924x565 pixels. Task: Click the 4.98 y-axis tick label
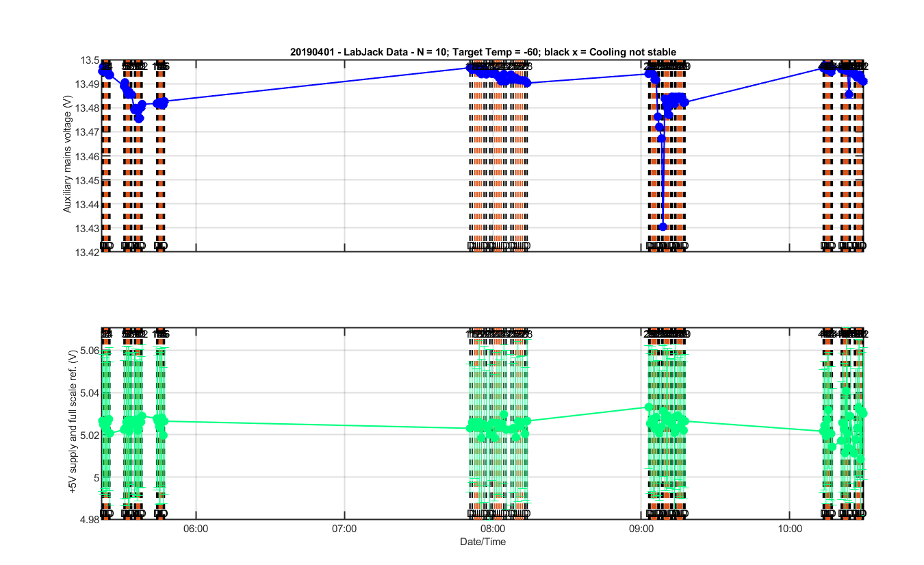tap(90, 520)
